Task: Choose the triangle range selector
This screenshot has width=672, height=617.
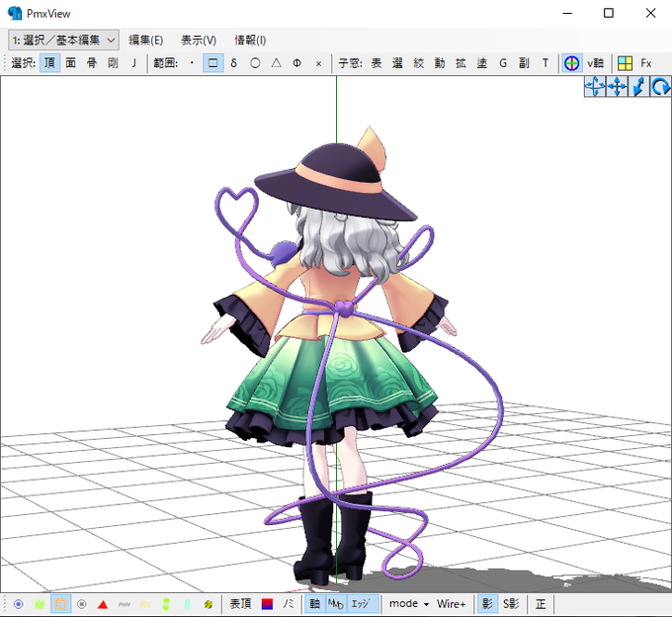Action: coord(277,63)
